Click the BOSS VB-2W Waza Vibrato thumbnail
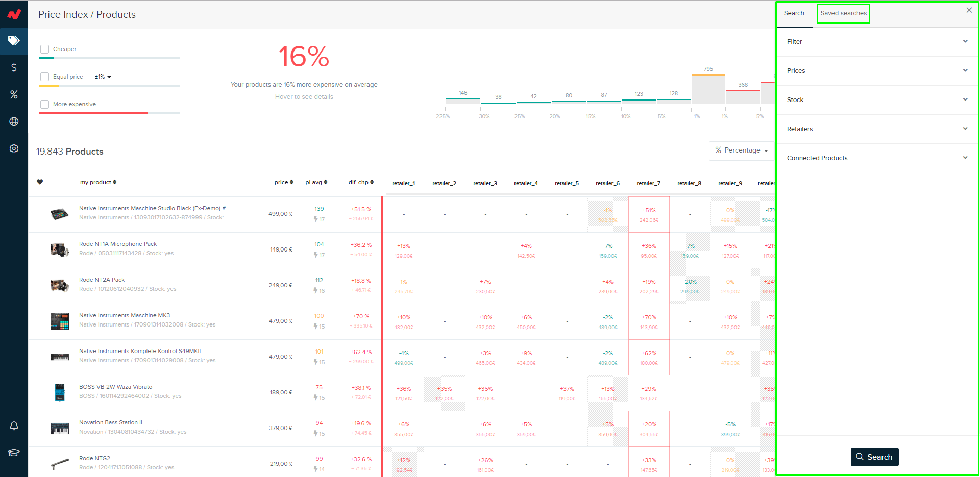 coord(60,392)
